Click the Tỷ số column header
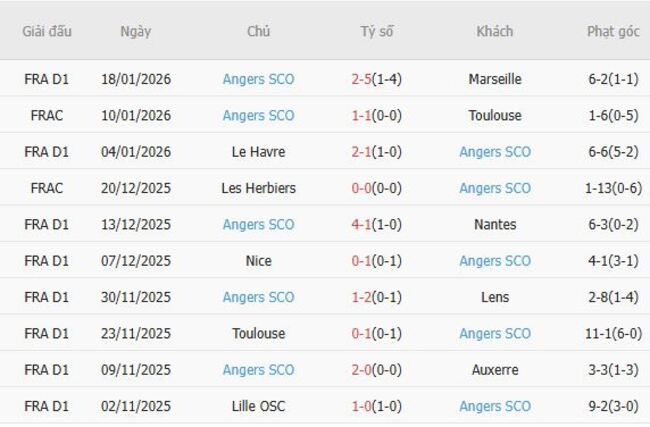The width and height of the screenshot is (650, 427). click(377, 31)
